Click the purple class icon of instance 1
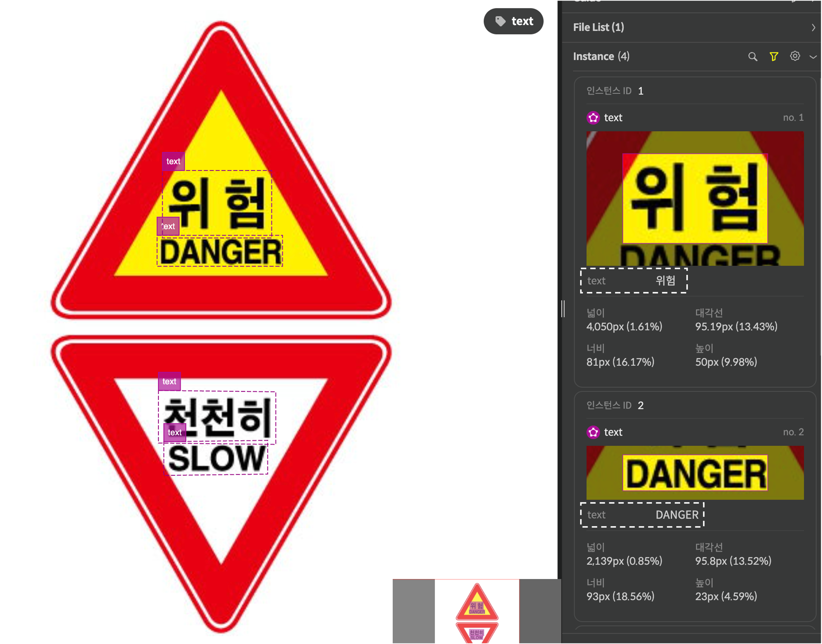This screenshot has width=822, height=644. pyautogui.click(x=593, y=118)
